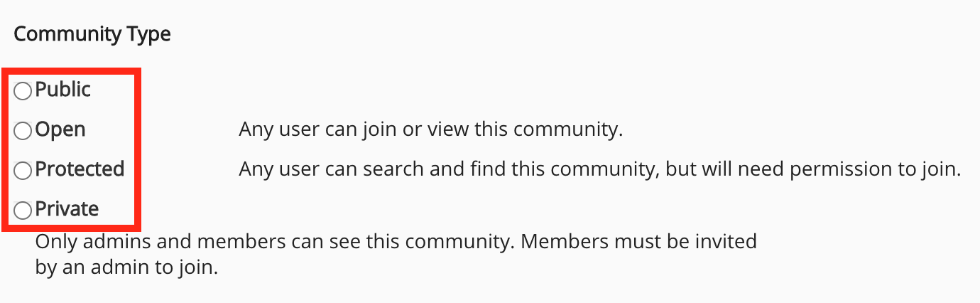
Task: Click the 'by an admin to join.' line
Action: [x=126, y=269]
